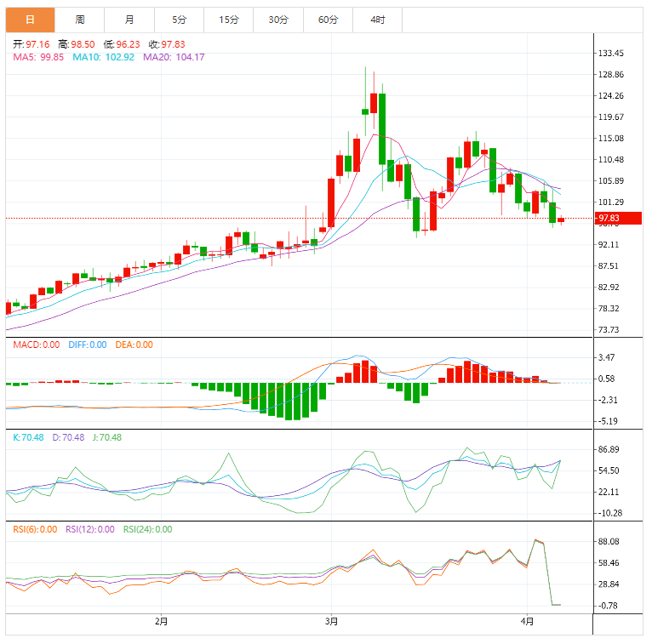Click the 101.29 price axis label
This screenshot has width=652, height=644.
click(x=611, y=202)
